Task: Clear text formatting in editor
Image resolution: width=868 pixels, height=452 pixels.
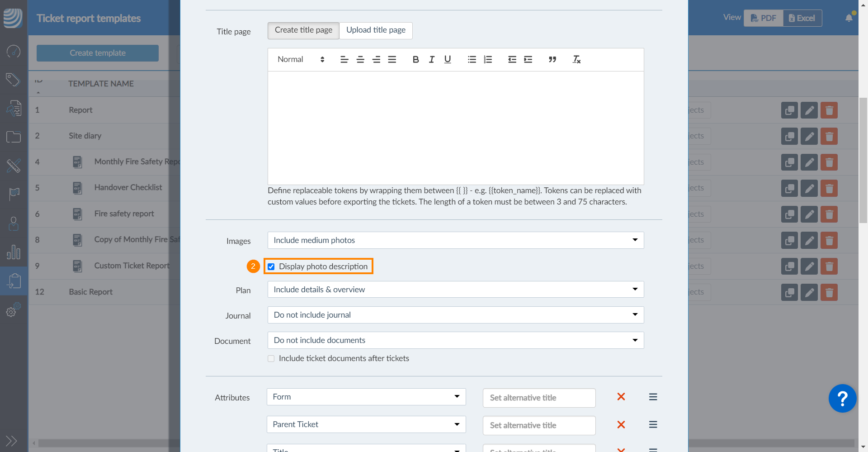Action: point(576,59)
